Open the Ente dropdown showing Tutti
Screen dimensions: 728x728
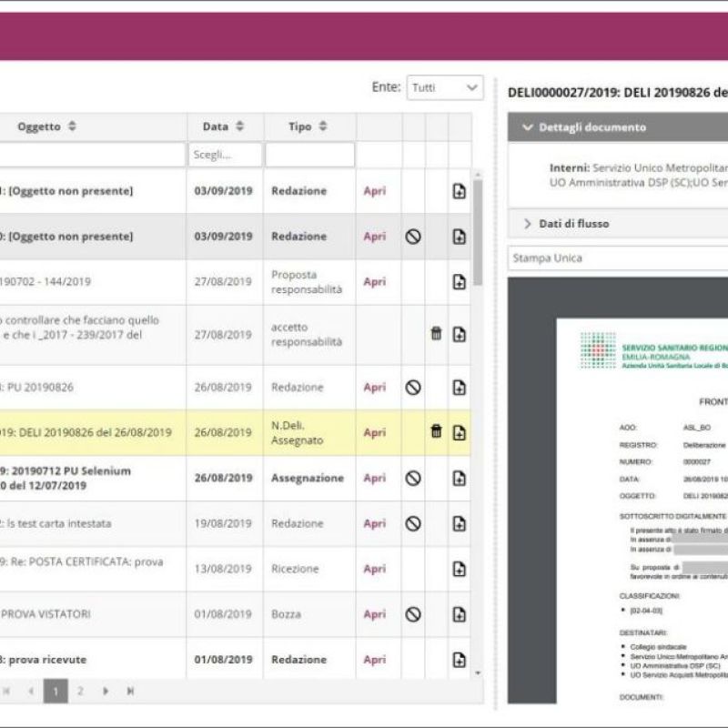click(444, 87)
